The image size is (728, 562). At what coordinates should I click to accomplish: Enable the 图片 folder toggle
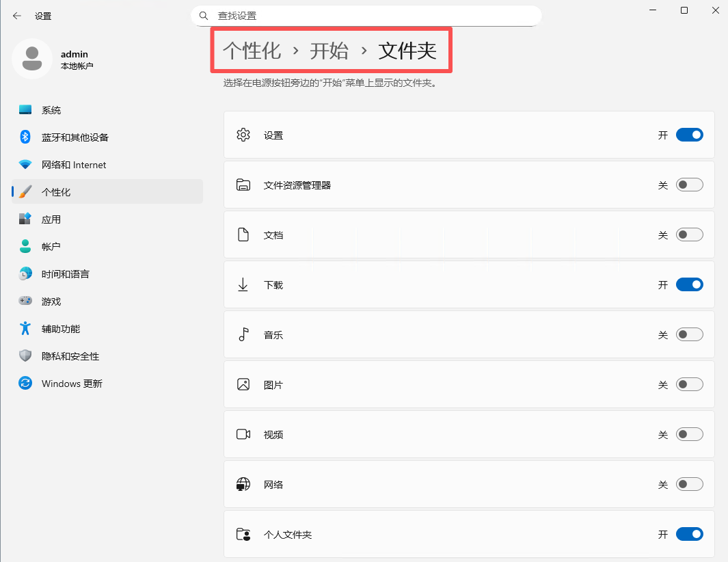pos(689,385)
